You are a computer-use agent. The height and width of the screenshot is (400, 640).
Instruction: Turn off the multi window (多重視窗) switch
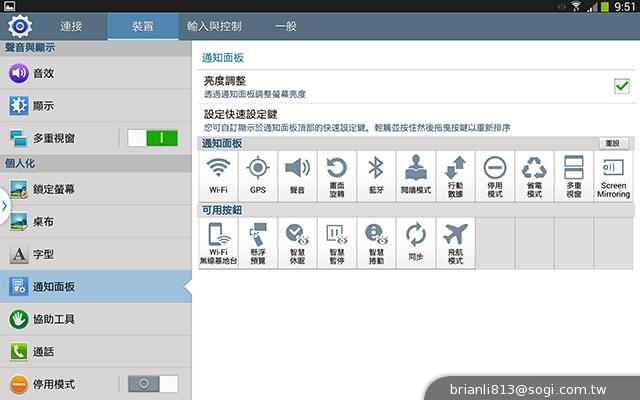tap(152, 138)
